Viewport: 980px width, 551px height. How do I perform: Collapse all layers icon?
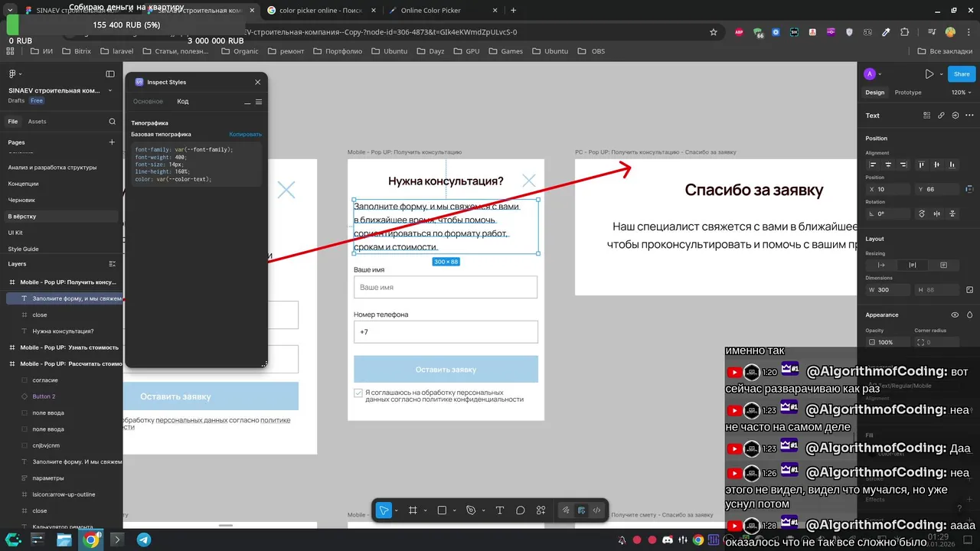112,263
